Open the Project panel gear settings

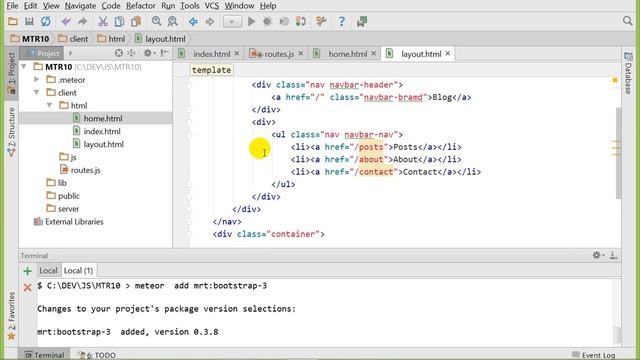[149, 53]
